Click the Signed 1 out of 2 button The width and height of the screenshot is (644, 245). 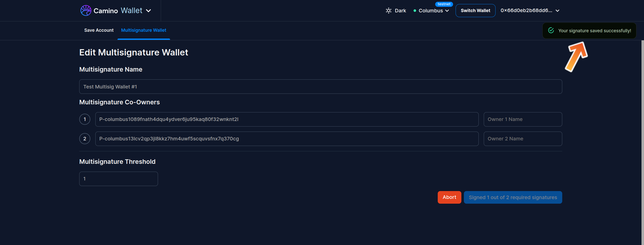[513, 197]
